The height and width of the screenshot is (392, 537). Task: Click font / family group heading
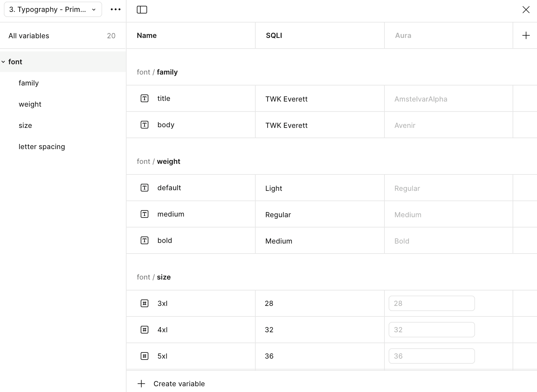tap(157, 72)
